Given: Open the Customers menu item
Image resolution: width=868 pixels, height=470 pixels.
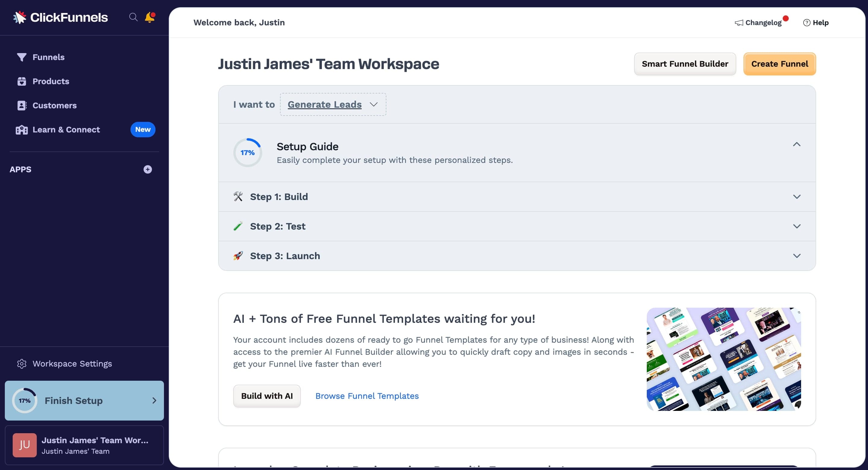Looking at the screenshot, I should [x=54, y=106].
